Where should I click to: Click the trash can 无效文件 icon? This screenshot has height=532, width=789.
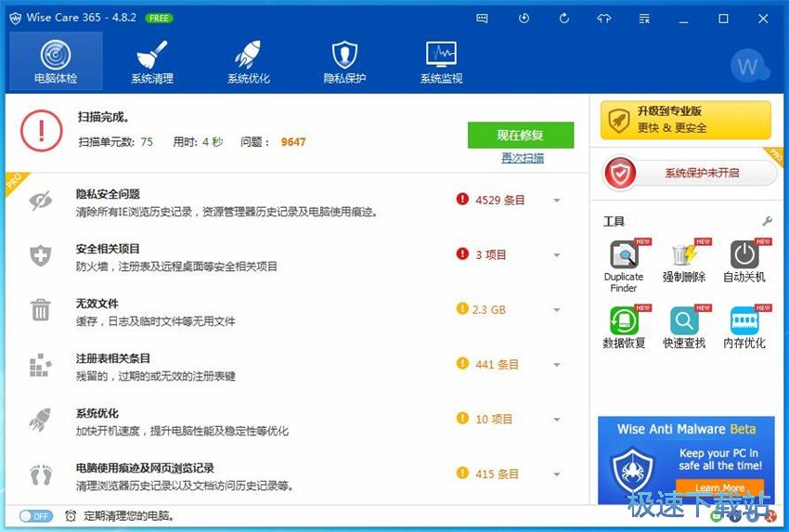[40, 309]
